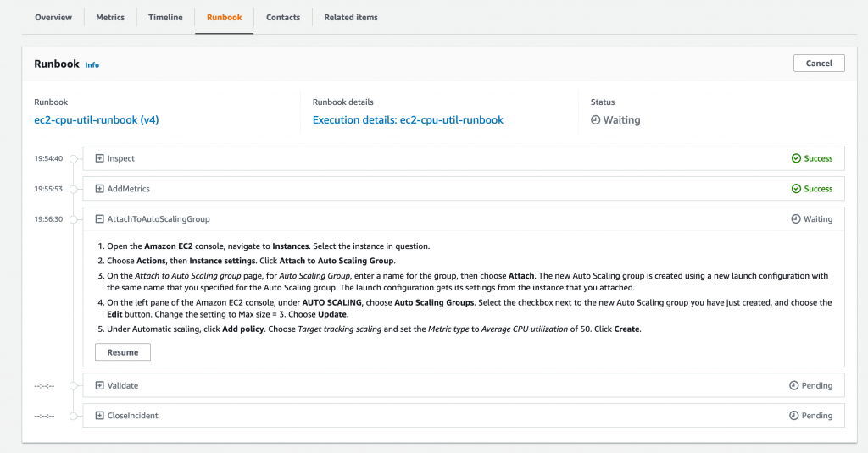Click the 'Runbook details' label
The image size is (868, 453).
(x=342, y=102)
